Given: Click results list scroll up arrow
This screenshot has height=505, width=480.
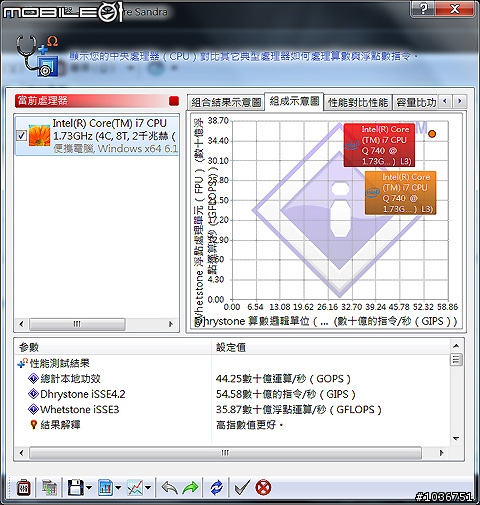Looking at the screenshot, I should (456, 346).
